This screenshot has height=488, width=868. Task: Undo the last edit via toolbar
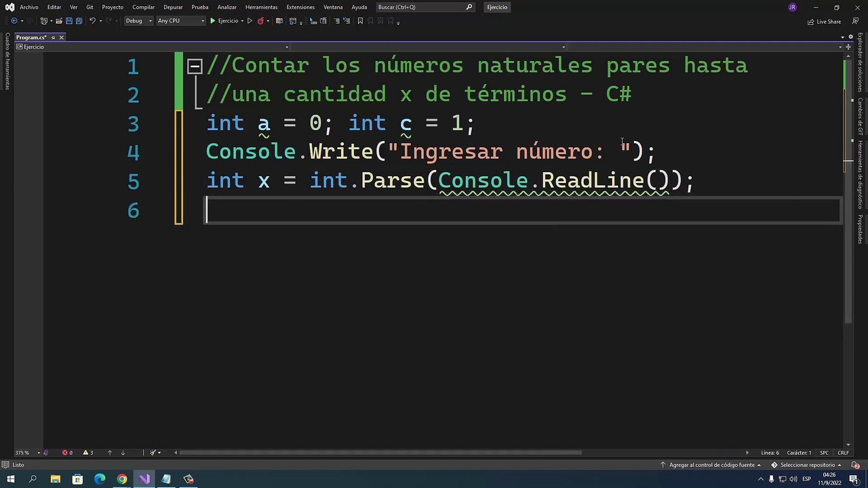(92, 21)
